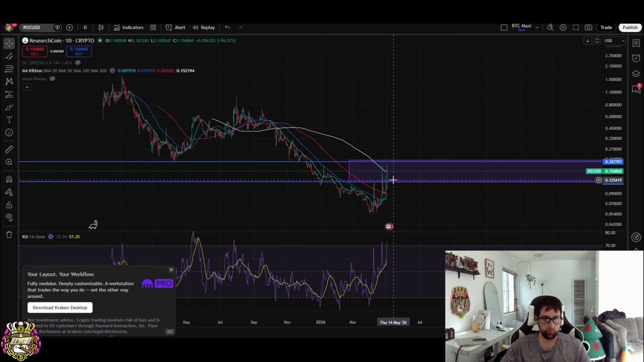Click the price-line plus button on axis
Screen dimensions: 644x362
599,180
